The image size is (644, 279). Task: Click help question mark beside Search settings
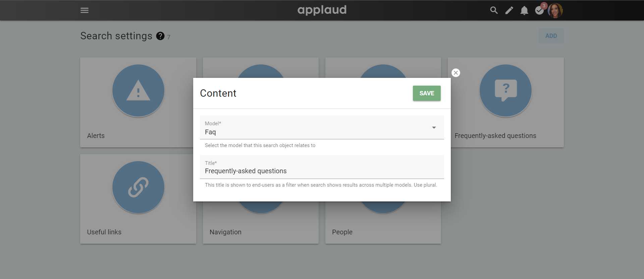tap(160, 36)
